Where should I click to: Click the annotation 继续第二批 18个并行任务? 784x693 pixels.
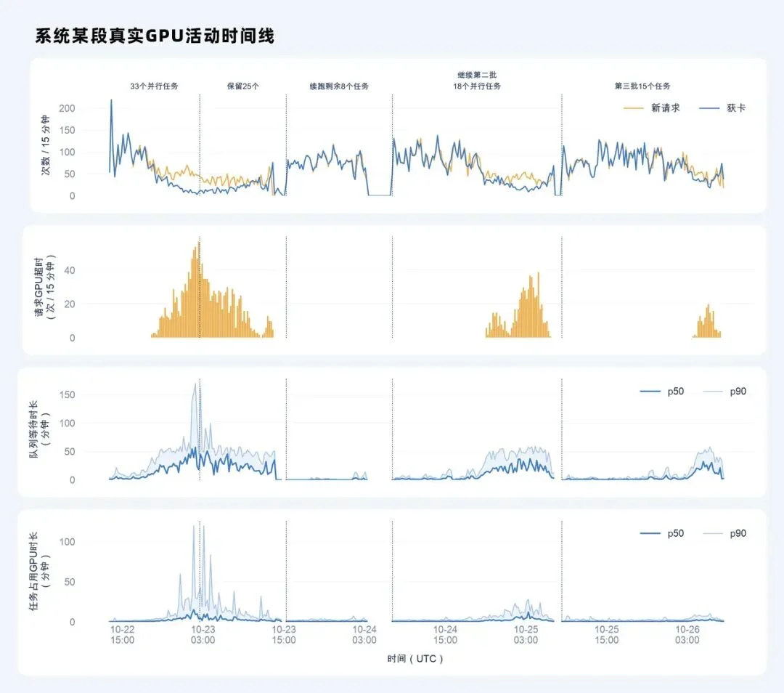[x=477, y=81]
